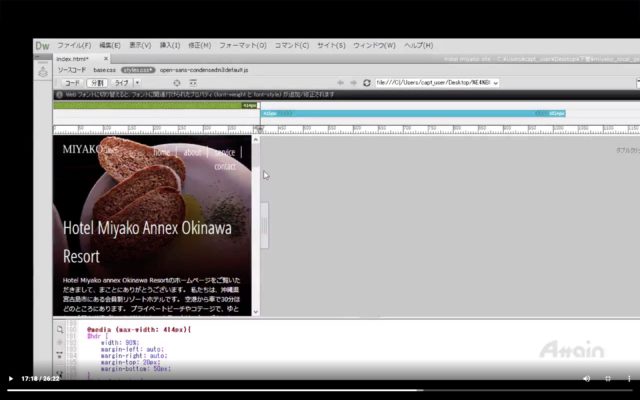The height and width of the screenshot is (400, 640).
Task: Click the margin-left: auto code line
Action: click(x=132, y=349)
